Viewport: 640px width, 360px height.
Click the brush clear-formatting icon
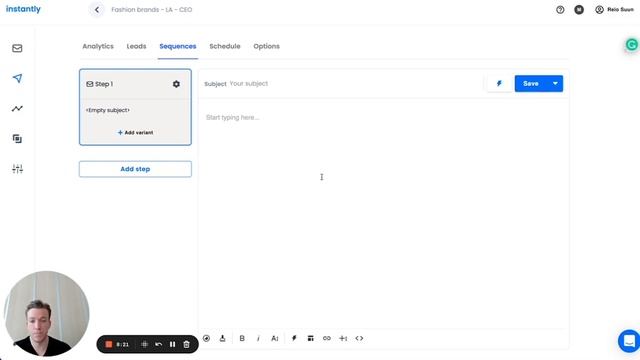(x=222, y=338)
